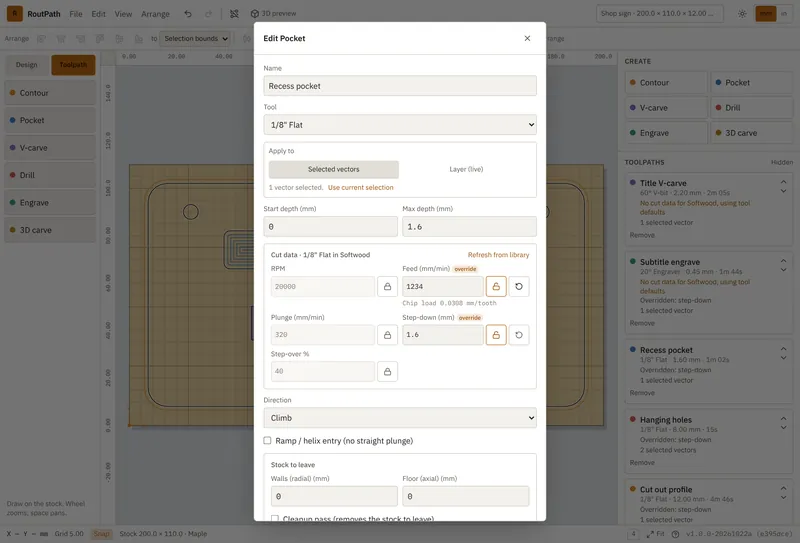Switch units to inches
The width and height of the screenshot is (800, 543).
click(x=784, y=14)
